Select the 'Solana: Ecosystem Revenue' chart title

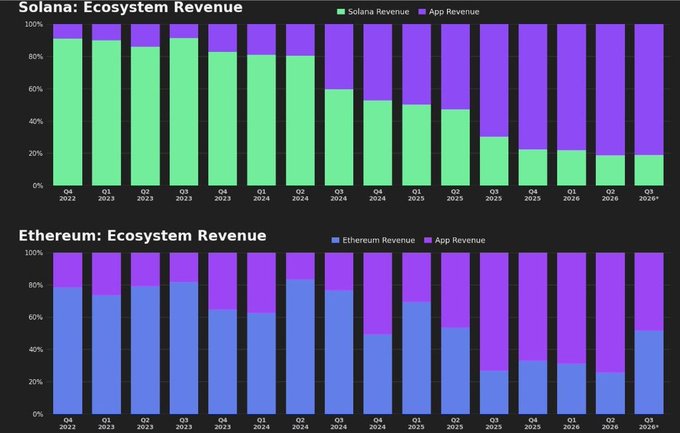click(131, 7)
